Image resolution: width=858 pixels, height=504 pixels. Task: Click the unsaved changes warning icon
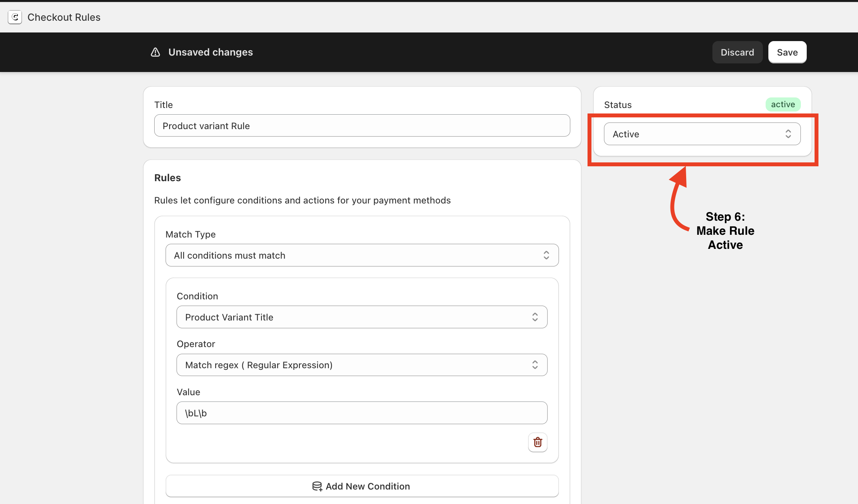[x=155, y=52]
